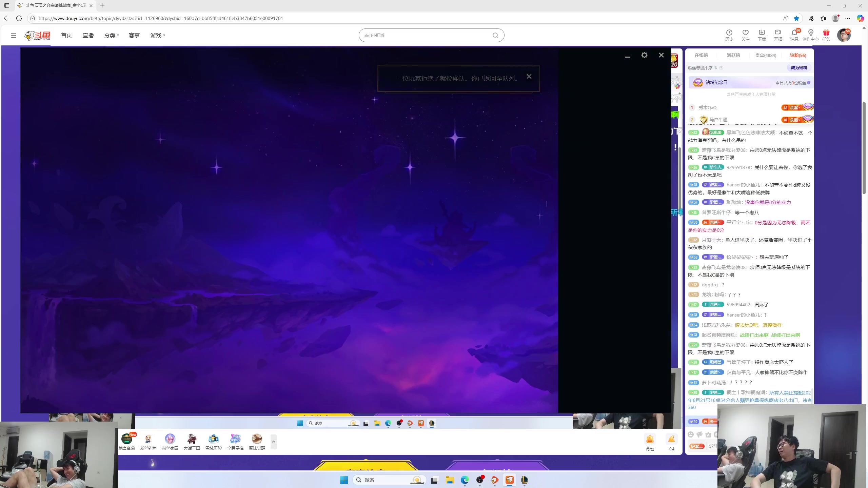Image resolution: width=868 pixels, height=488 pixels.
Task: Open a new browser tab
Action: coord(102,5)
